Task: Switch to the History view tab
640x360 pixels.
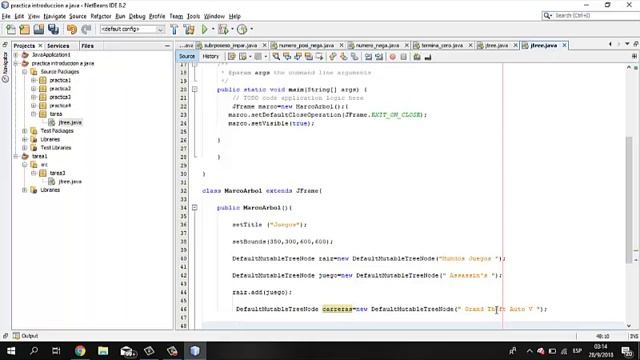Action: (x=211, y=57)
